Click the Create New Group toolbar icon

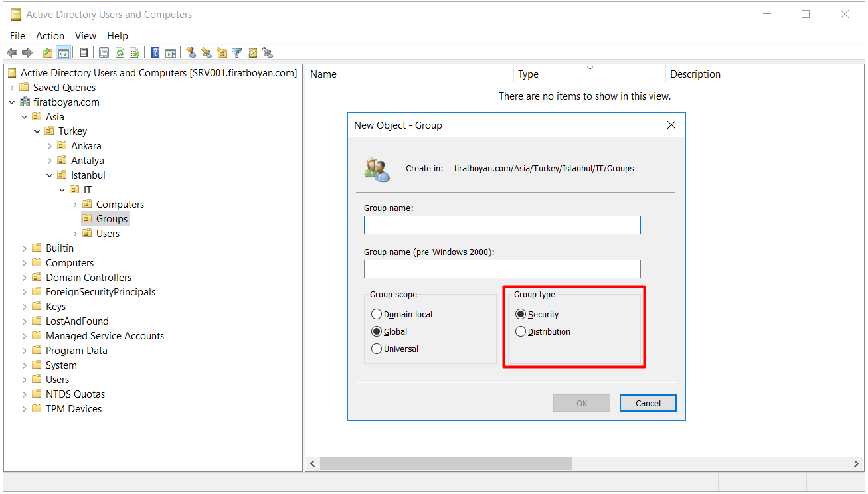pyautogui.click(x=207, y=53)
